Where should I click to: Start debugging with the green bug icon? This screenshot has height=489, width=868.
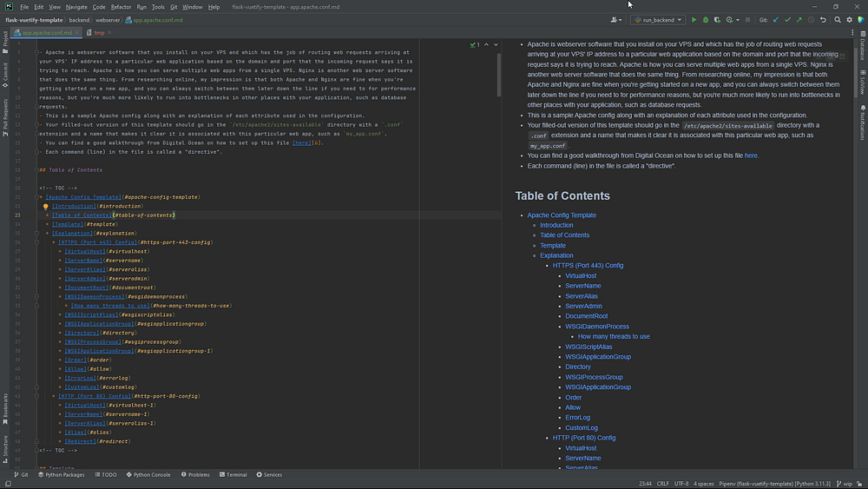coord(705,19)
